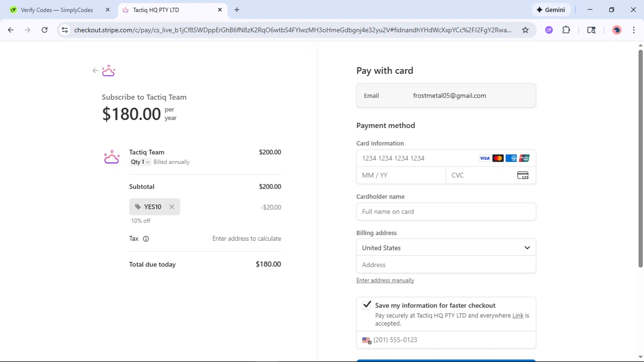This screenshot has width=644, height=362.
Task: Click the Email field with frostmetal05@gmail.com
Action: point(446,96)
